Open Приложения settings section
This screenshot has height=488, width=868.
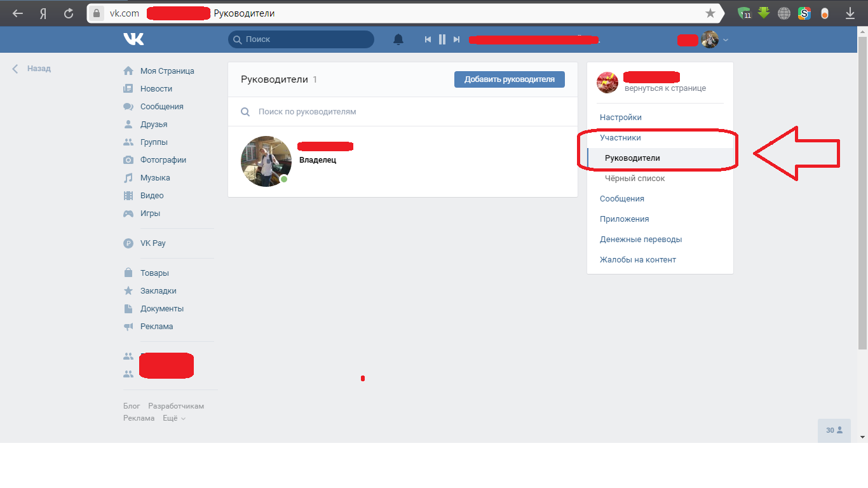pos(625,219)
